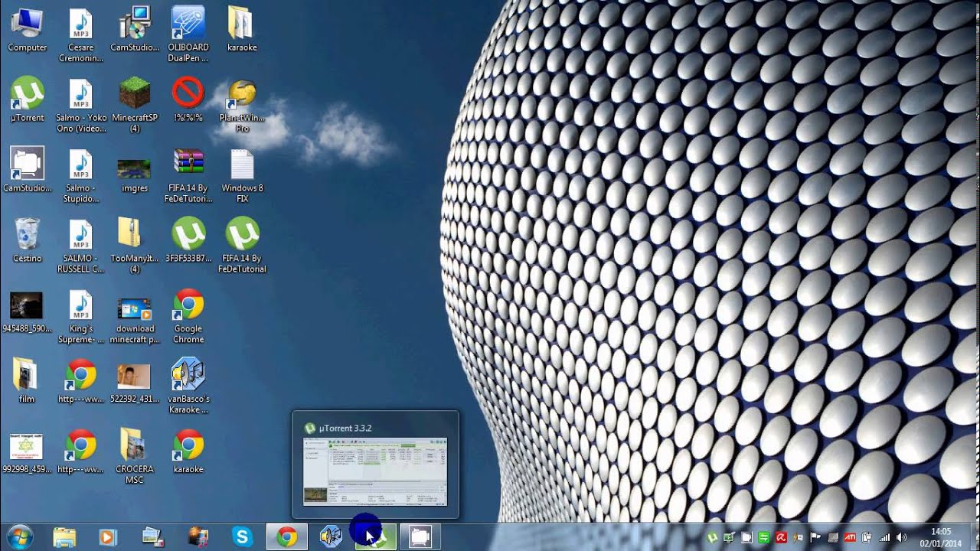980x551 pixels.
Task: Open the media/music taskbar icon next to Skype
Action: pos(198,537)
